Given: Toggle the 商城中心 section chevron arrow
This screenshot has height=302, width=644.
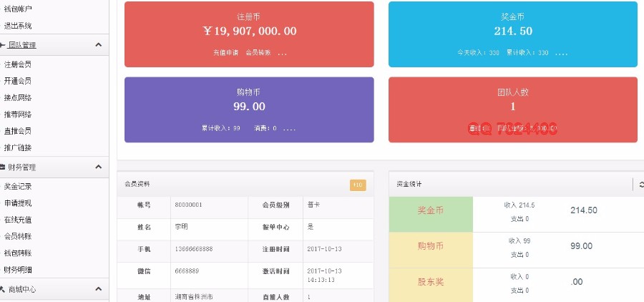Looking at the screenshot, I should point(98,289).
